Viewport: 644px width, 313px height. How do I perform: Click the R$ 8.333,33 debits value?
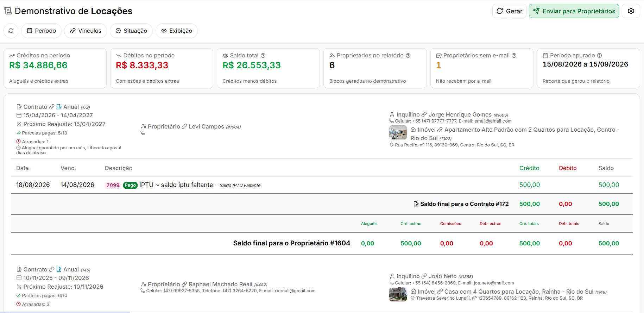(x=142, y=65)
